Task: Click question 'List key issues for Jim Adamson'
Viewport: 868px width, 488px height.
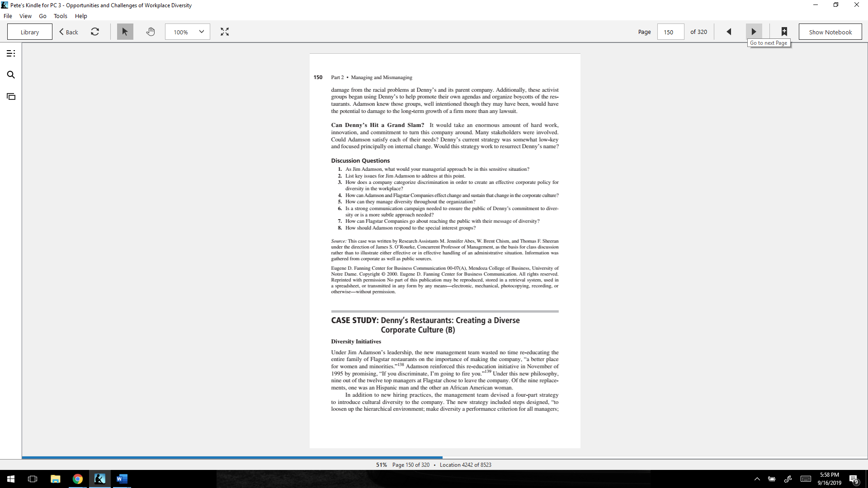Action: [x=405, y=176]
